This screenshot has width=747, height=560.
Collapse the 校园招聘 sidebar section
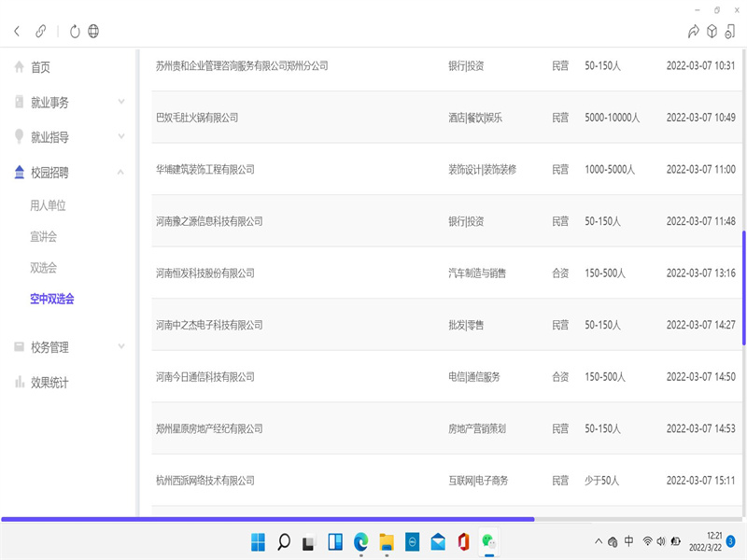click(x=121, y=172)
